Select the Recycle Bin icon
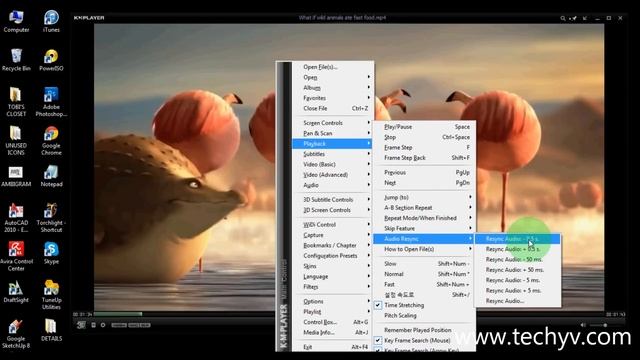 pos(16,60)
